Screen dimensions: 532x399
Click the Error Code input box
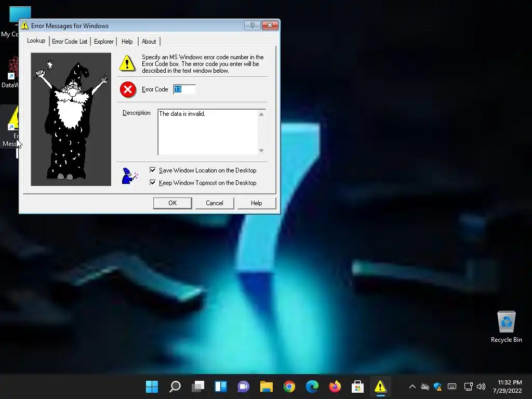[x=184, y=89]
